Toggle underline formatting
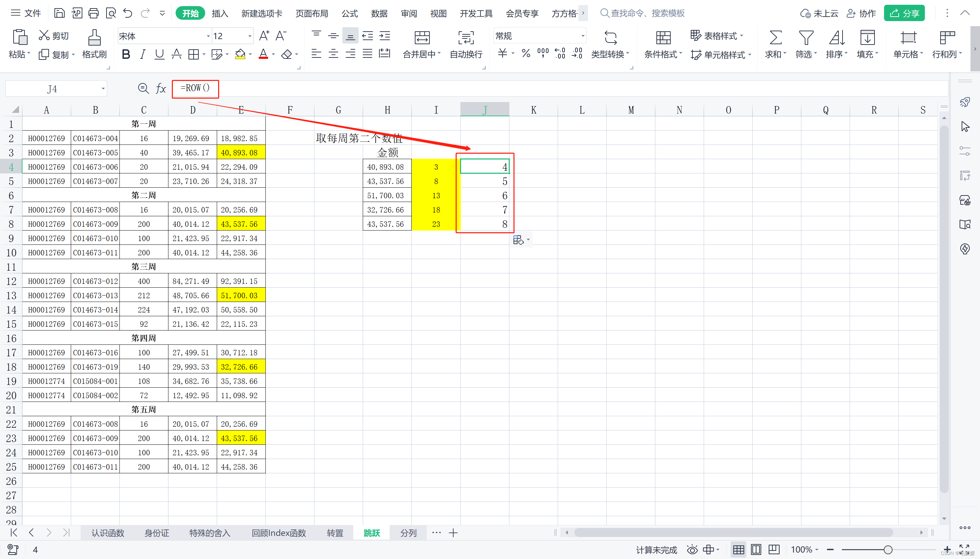 159,54
